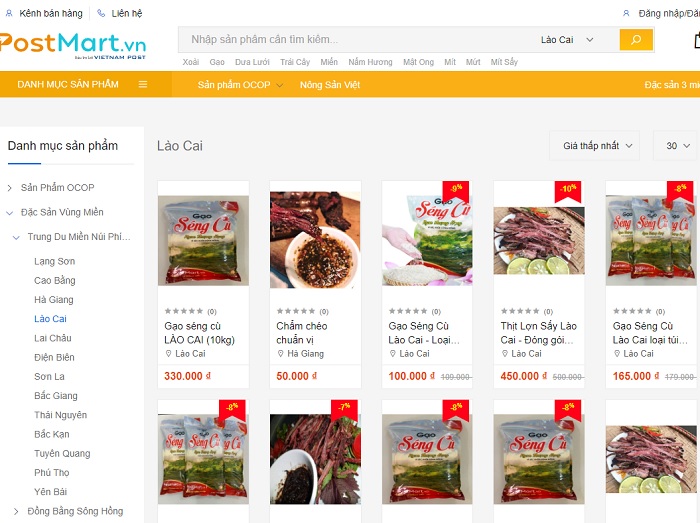Open the shopping cart icon
700x523 pixels.
(x=697, y=40)
